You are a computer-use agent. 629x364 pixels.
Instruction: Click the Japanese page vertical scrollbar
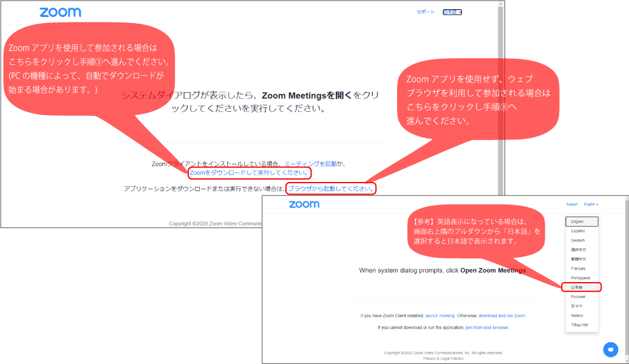[x=501, y=98]
